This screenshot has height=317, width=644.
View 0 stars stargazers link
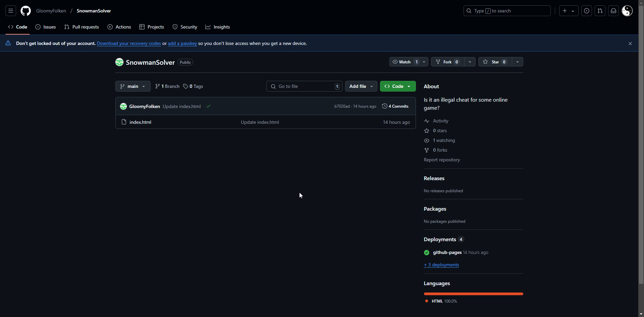(x=435, y=130)
